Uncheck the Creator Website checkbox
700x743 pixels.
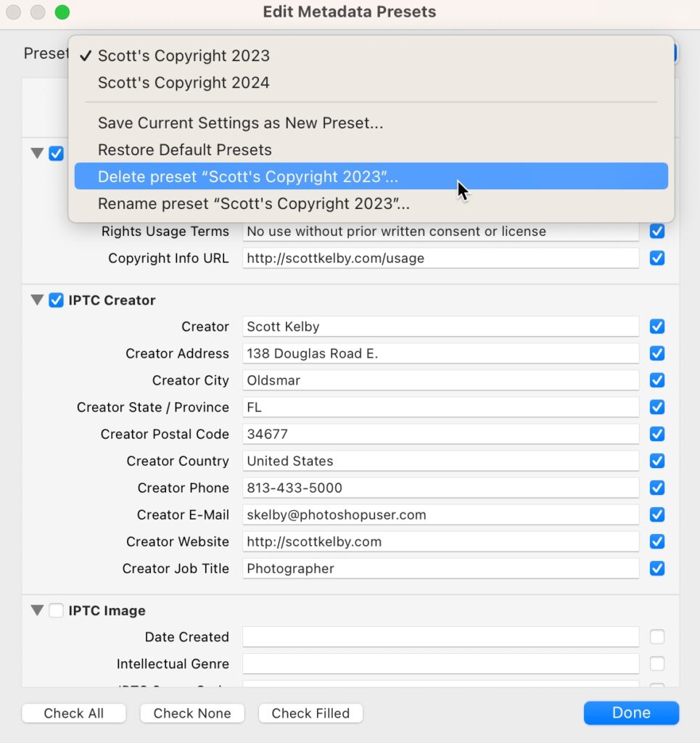(657, 541)
